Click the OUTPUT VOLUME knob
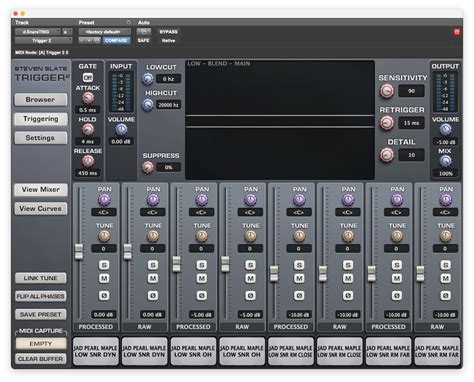 coord(445,129)
